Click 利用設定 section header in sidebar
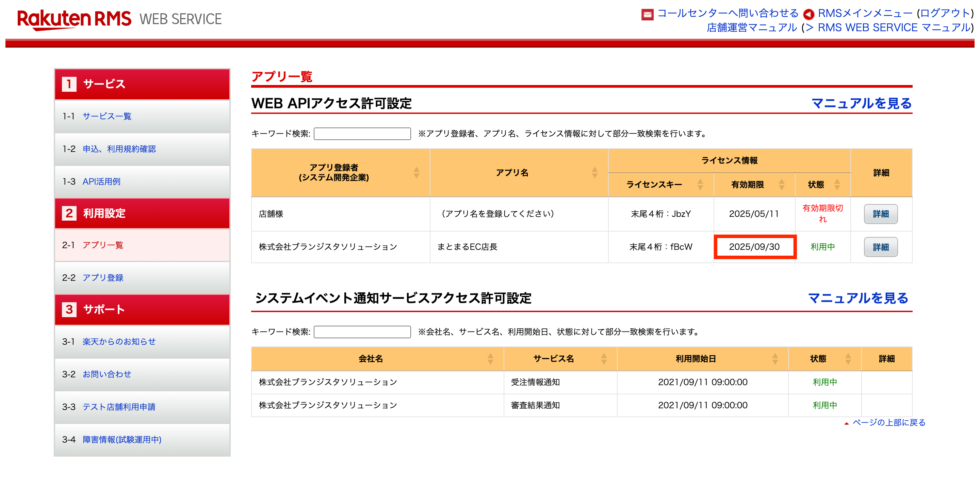The height and width of the screenshot is (478, 980). tap(142, 213)
